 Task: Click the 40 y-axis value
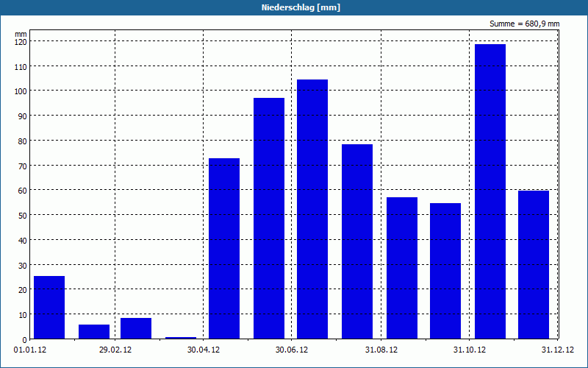[23, 241]
